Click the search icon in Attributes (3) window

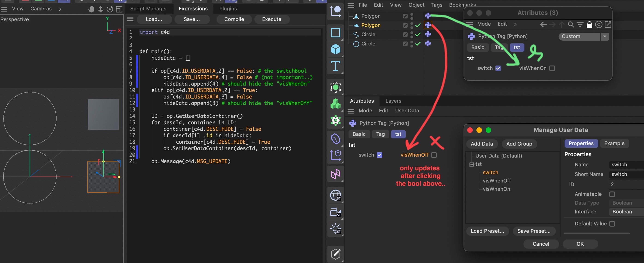571,24
